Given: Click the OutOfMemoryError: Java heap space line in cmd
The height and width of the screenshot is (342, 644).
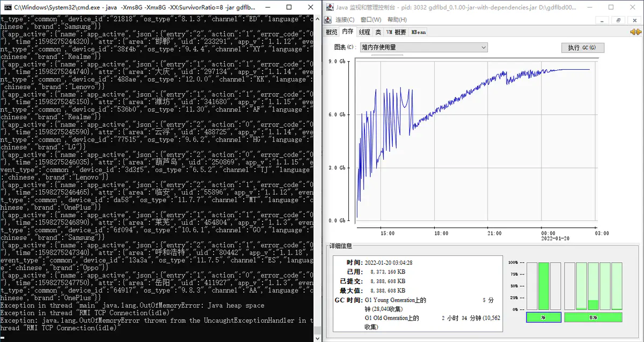Looking at the screenshot, I should pyautogui.click(x=132, y=306).
